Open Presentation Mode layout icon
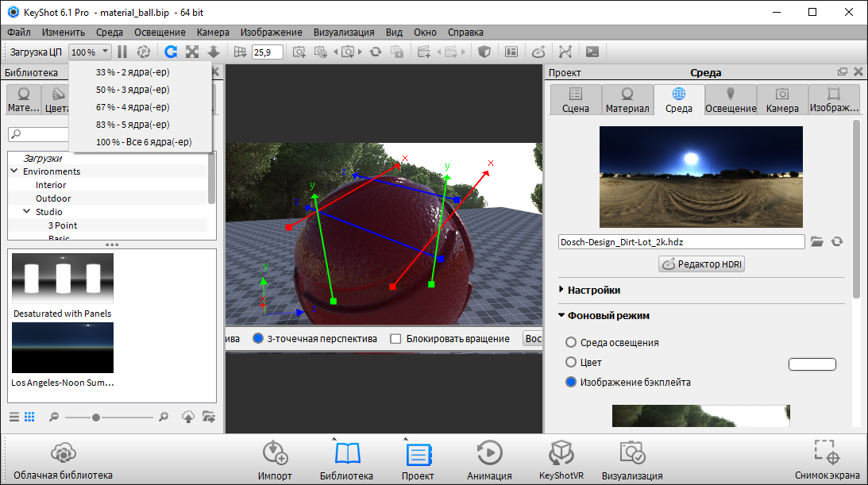The height and width of the screenshot is (485, 868). point(511,52)
